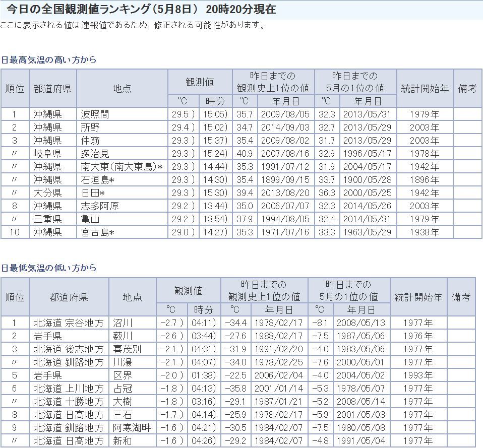Screen dimensions: 483x448
Task: Click the 宮古島 location entry
Action: coord(97,232)
